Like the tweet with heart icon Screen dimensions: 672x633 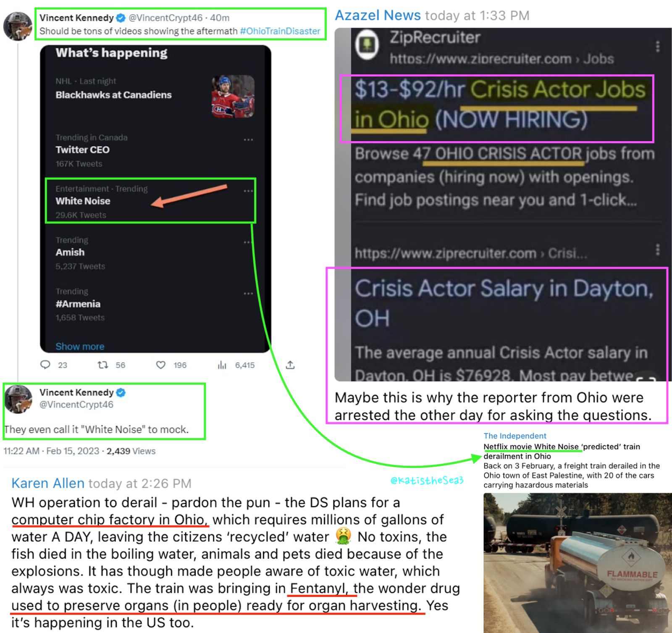[x=161, y=365]
